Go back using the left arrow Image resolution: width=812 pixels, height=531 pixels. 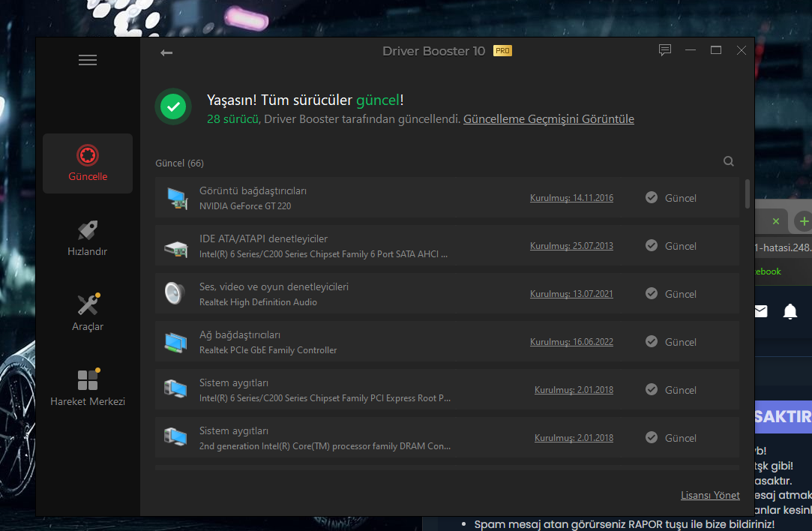(166, 52)
